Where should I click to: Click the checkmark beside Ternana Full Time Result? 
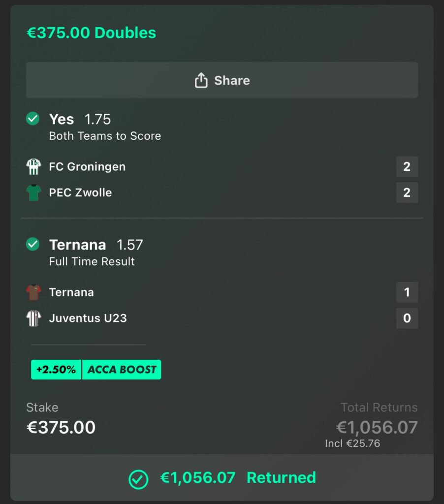point(32,244)
